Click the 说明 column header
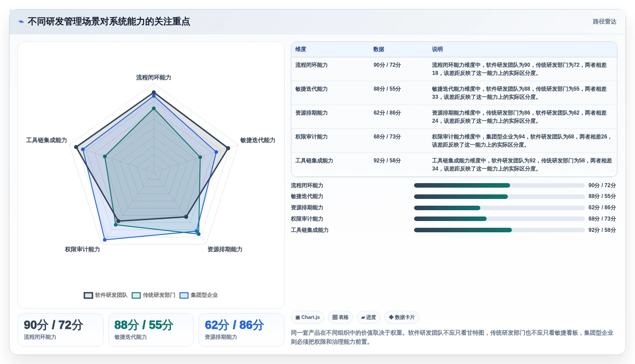Image resolution: width=635 pixels, height=364 pixels. pos(437,50)
